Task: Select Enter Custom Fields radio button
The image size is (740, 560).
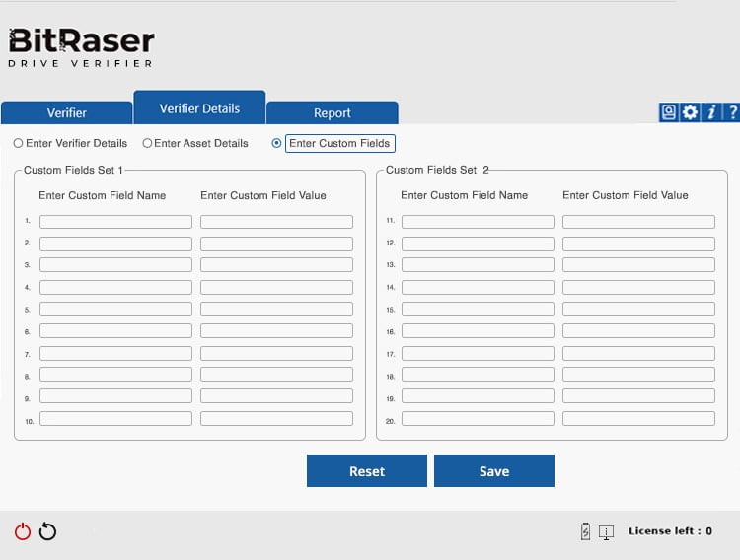Action: click(x=276, y=143)
